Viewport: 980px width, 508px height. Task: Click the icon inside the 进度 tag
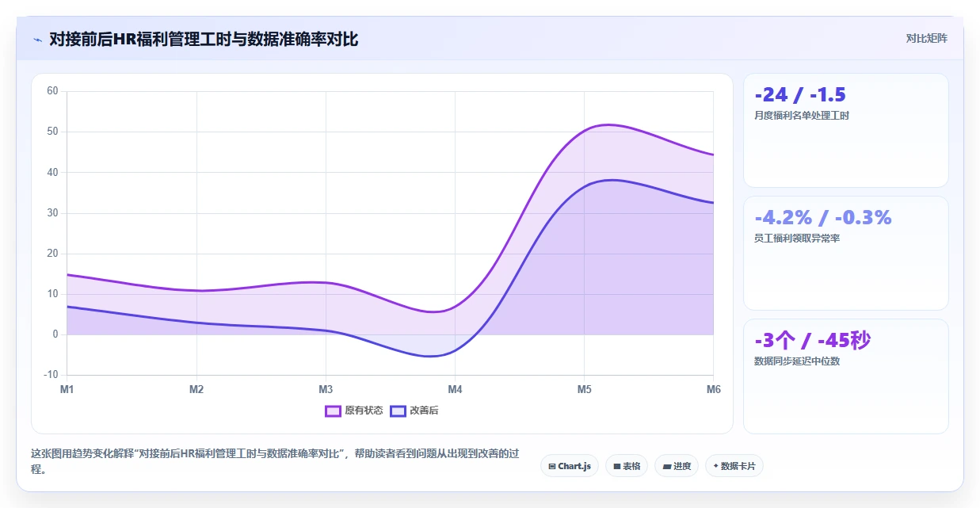pyautogui.click(x=667, y=467)
